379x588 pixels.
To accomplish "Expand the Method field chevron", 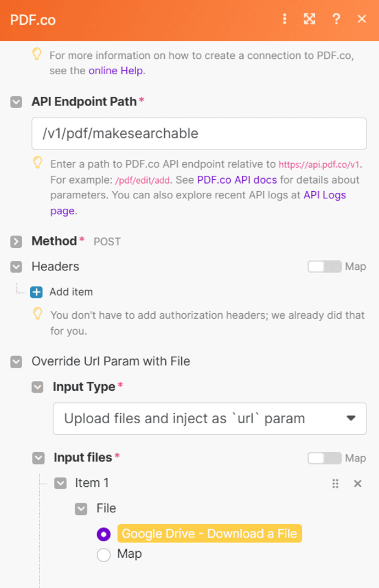I will [16, 241].
